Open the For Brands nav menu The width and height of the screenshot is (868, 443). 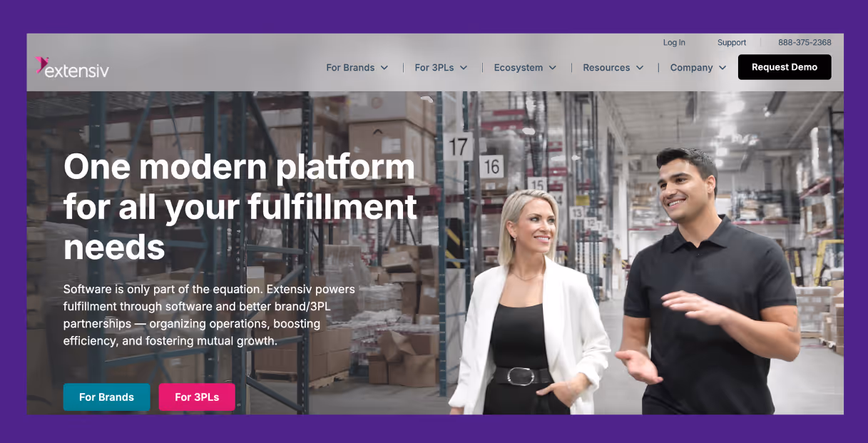[357, 68]
